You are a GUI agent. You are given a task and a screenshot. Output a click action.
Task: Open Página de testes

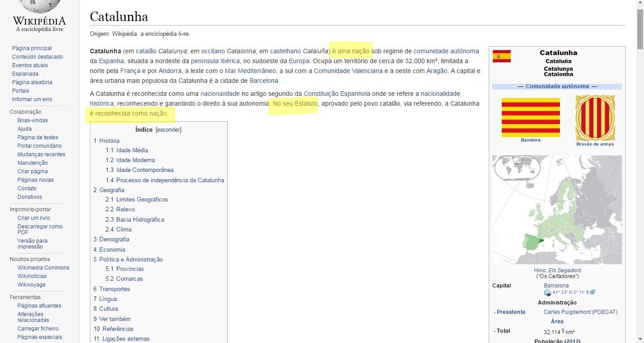pyautogui.click(x=38, y=137)
